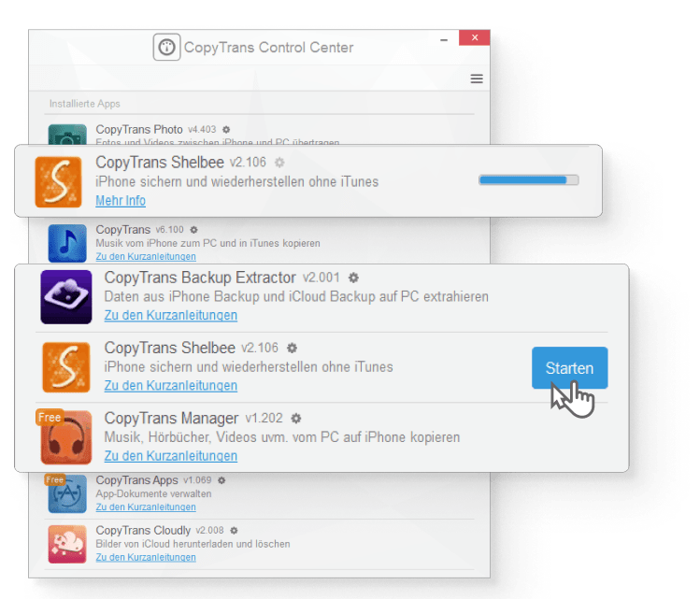Viewport: 700px width, 599px height.
Task: Open gear settings beside Backup Extractor v2.001
Action: pyautogui.click(x=353, y=278)
